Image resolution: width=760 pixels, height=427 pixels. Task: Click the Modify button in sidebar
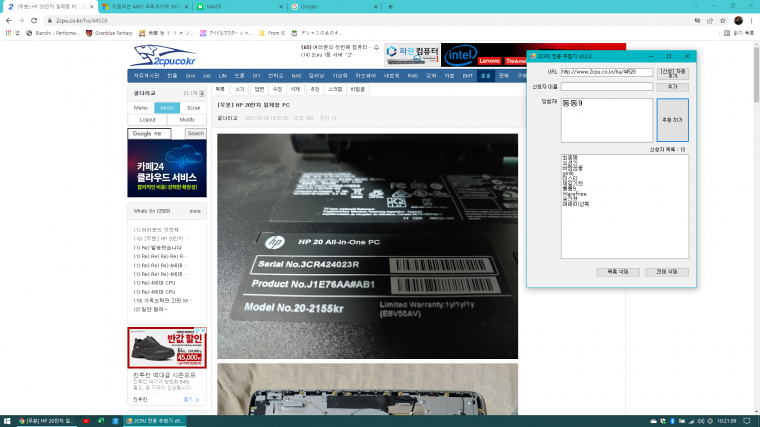[x=187, y=119]
